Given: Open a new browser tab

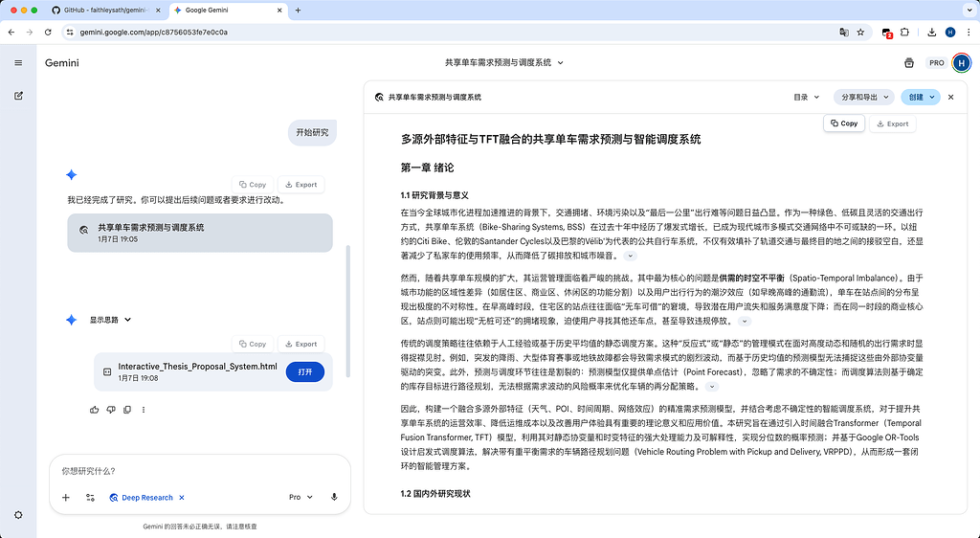Looking at the screenshot, I should pyautogui.click(x=299, y=10).
